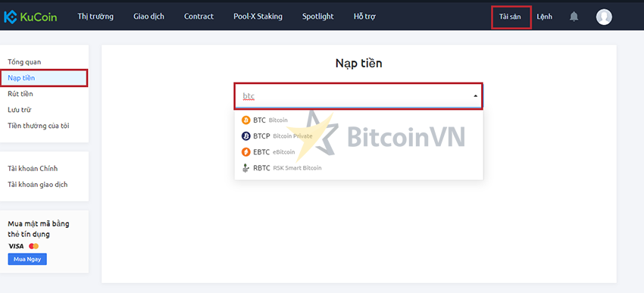Viewport: 644px width, 293px height.
Task: Click the Mua Ngay button
Action: pyautogui.click(x=27, y=260)
